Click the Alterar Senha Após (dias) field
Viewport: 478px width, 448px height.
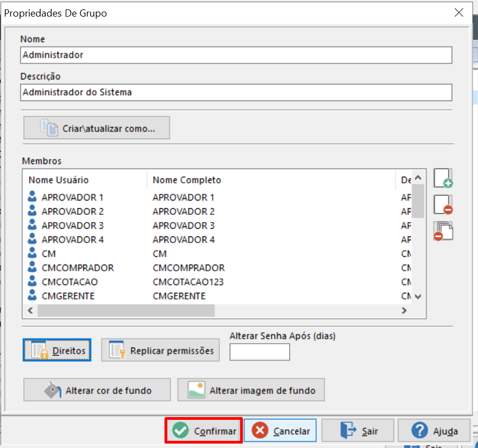[x=260, y=352]
